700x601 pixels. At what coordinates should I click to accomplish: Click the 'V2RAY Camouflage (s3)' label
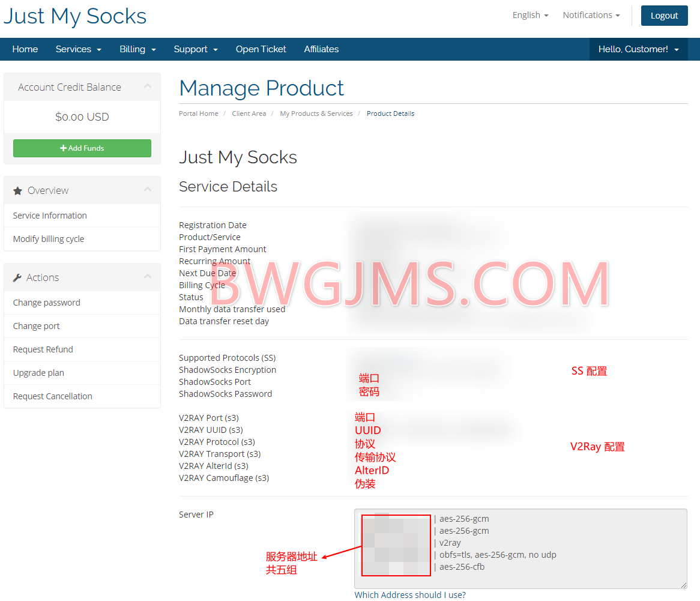224,478
